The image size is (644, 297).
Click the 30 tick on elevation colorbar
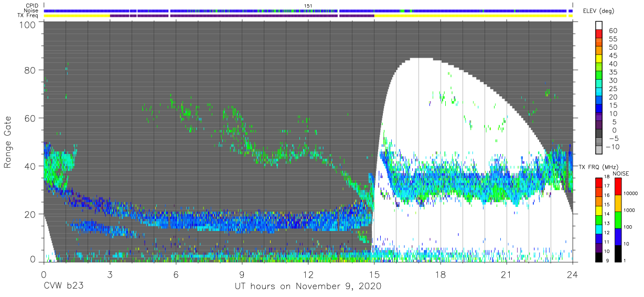click(x=613, y=80)
